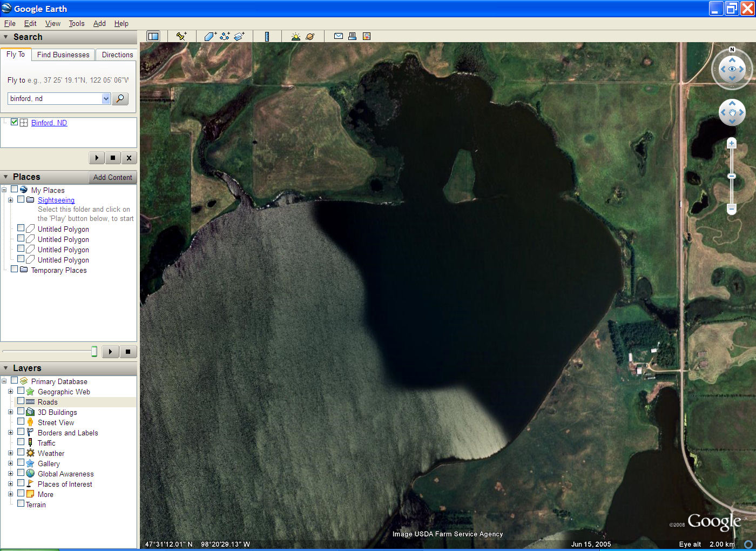View location in Google Maps icon
This screenshot has width=756, height=551.
pyautogui.click(x=367, y=36)
